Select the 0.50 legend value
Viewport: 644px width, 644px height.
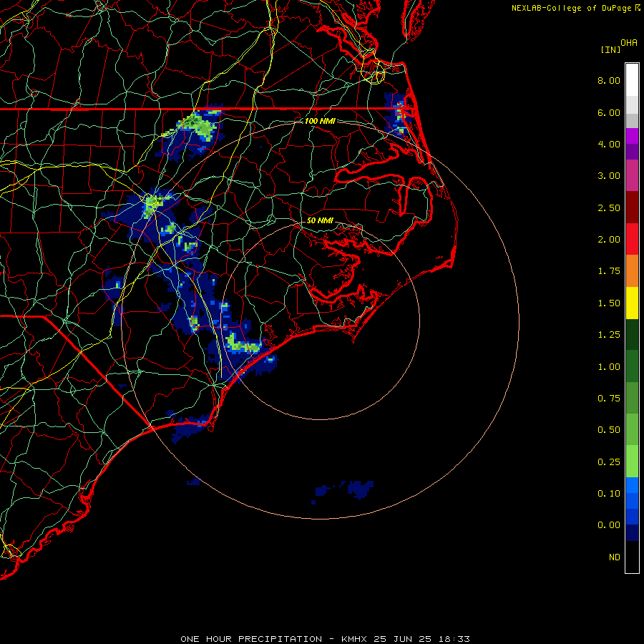pos(609,430)
